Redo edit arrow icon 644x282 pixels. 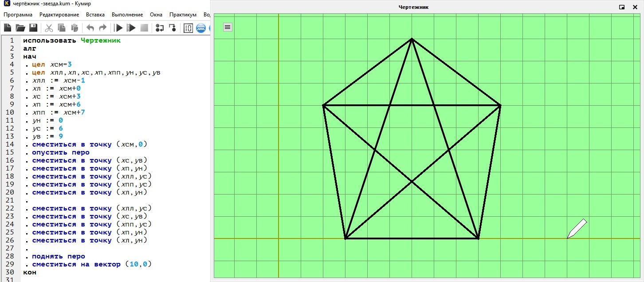(102, 28)
